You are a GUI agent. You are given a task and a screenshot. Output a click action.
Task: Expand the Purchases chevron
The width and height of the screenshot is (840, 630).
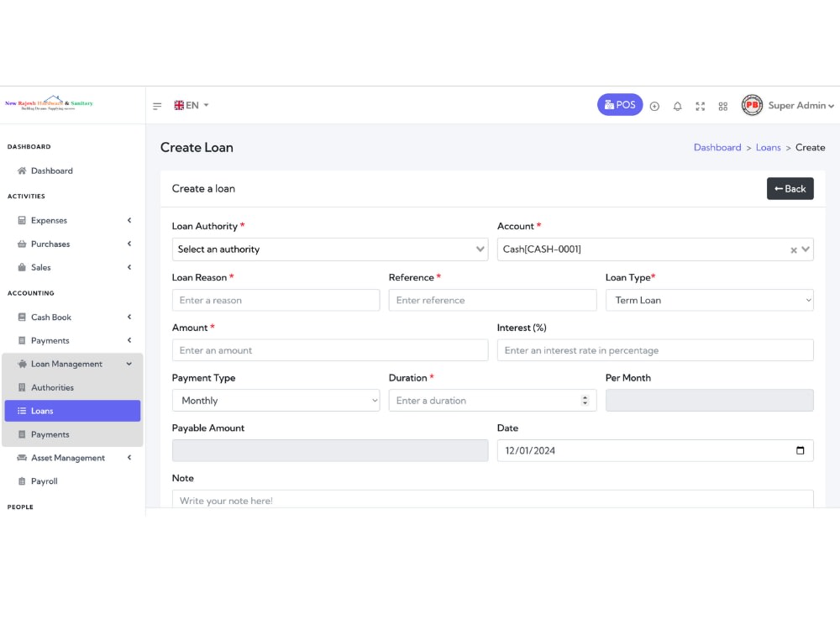pyautogui.click(x=129, y=244)
